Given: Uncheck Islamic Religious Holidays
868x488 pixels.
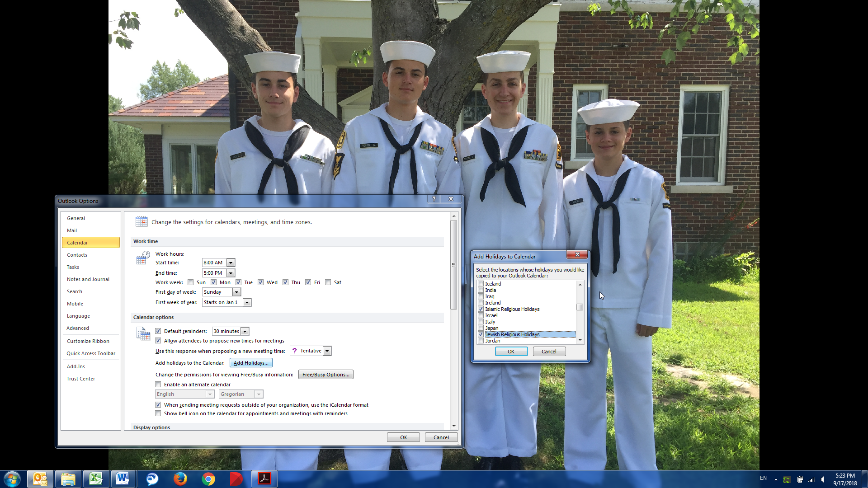Looking at the screenshot, I should click(x=481, y=309).
